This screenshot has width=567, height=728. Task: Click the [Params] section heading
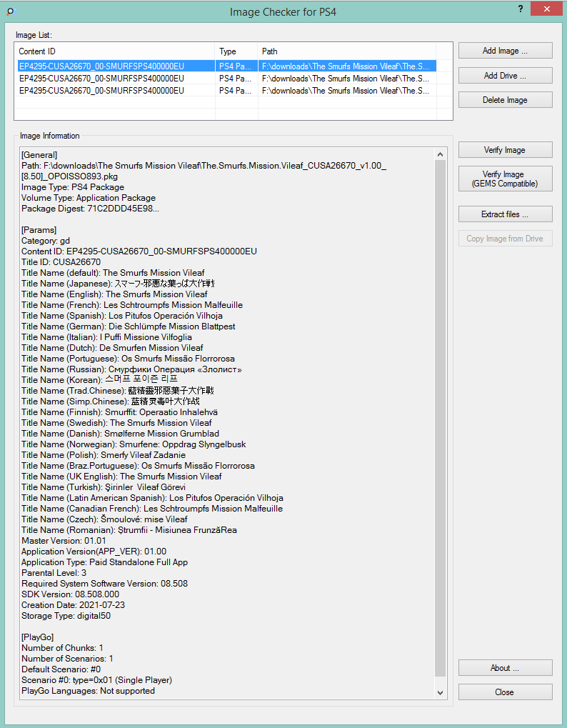tap(39, 230)
